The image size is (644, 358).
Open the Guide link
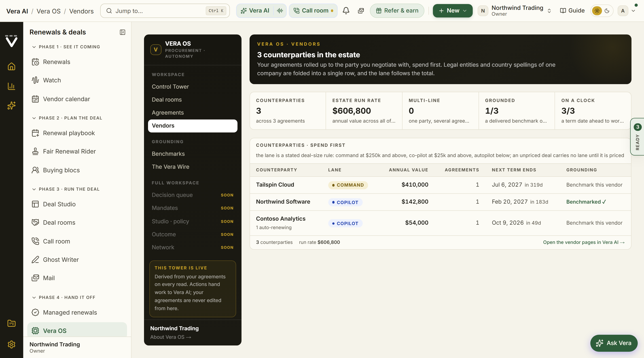(x=572, y=11)
